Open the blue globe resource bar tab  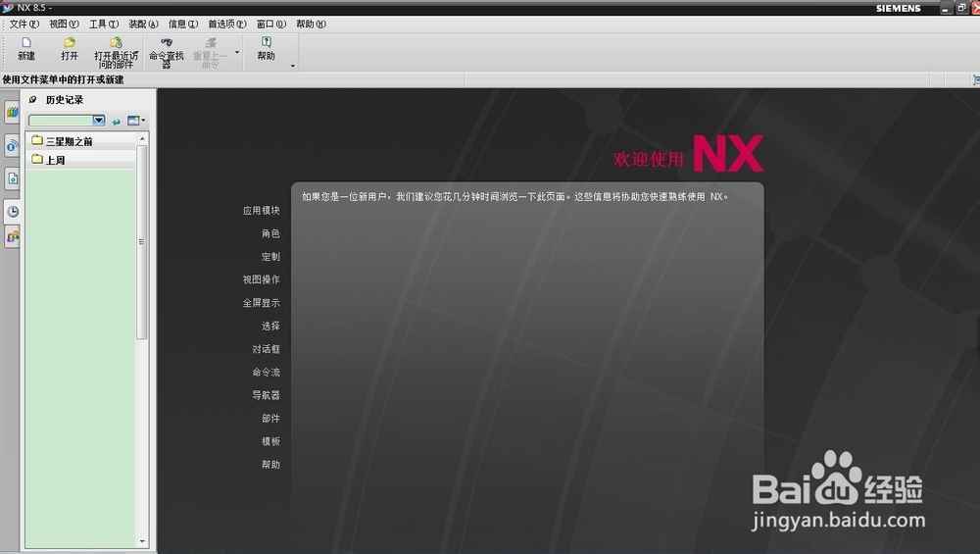[12, 146]
